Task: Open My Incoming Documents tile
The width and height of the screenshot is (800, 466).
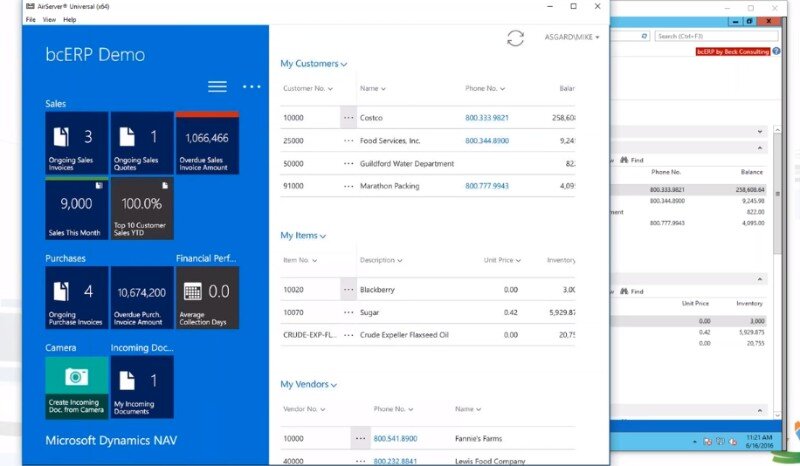Action: click(141, 387)
